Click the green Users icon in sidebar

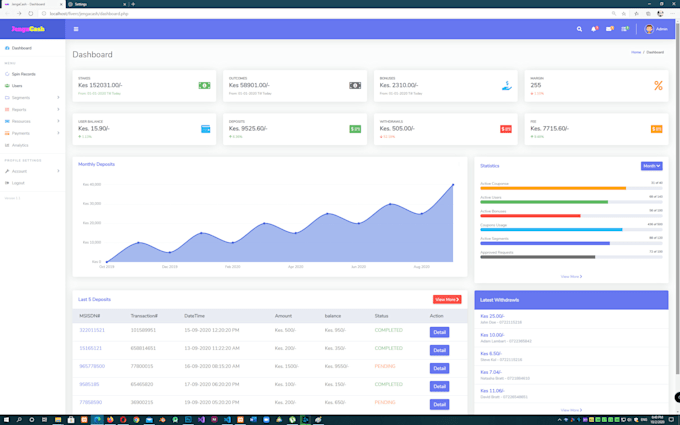(7, 86)
